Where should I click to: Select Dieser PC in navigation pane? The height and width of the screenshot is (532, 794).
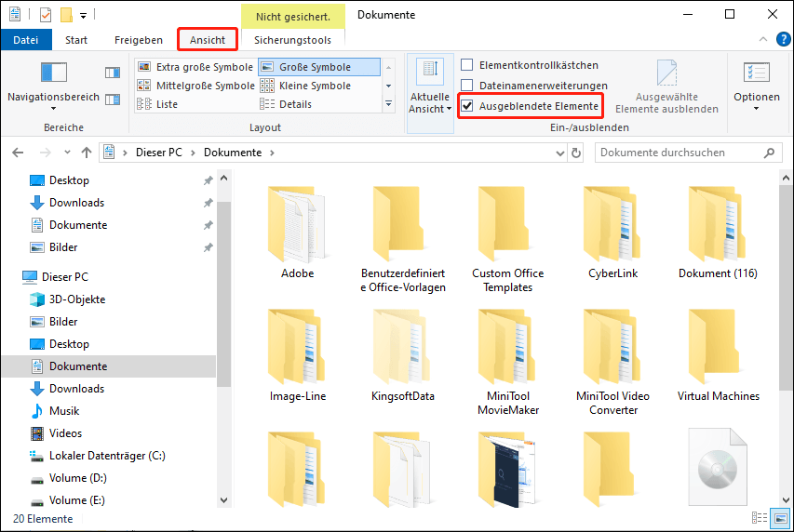(56, 277)
